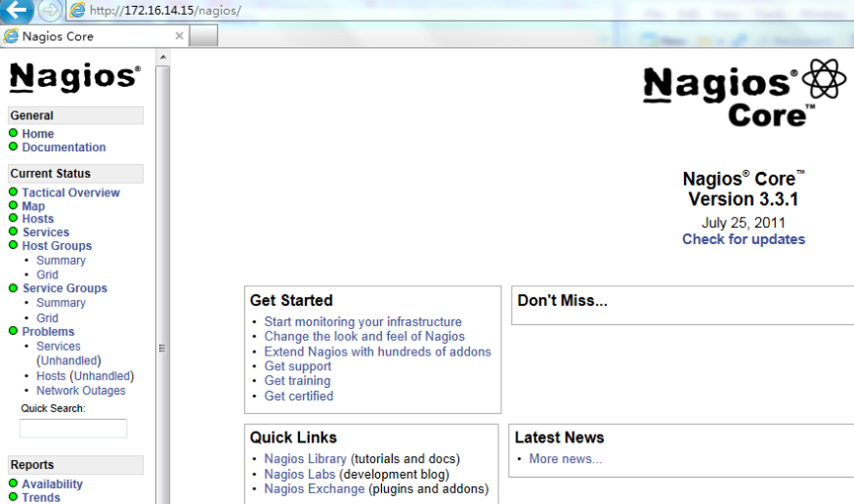This screenshot has width=854, height=504.
Task: Click the General section header
Action: pos(75,115)
